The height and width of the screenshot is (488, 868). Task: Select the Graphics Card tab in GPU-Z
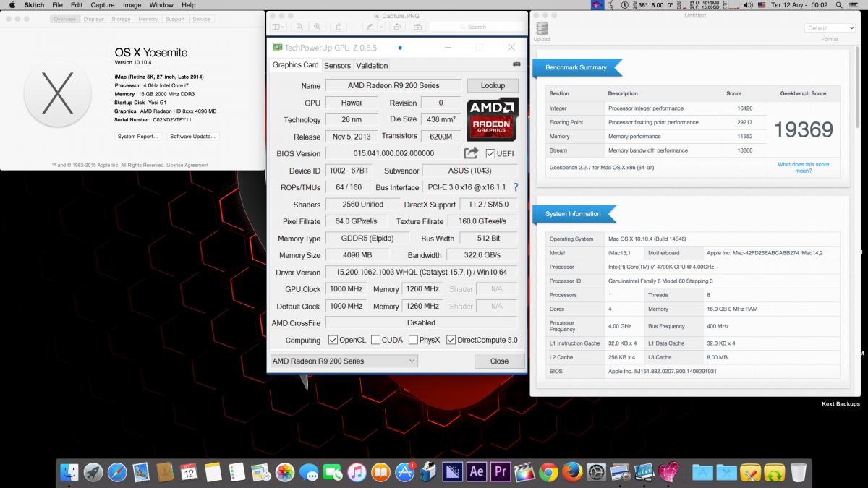tap(295, 64)
